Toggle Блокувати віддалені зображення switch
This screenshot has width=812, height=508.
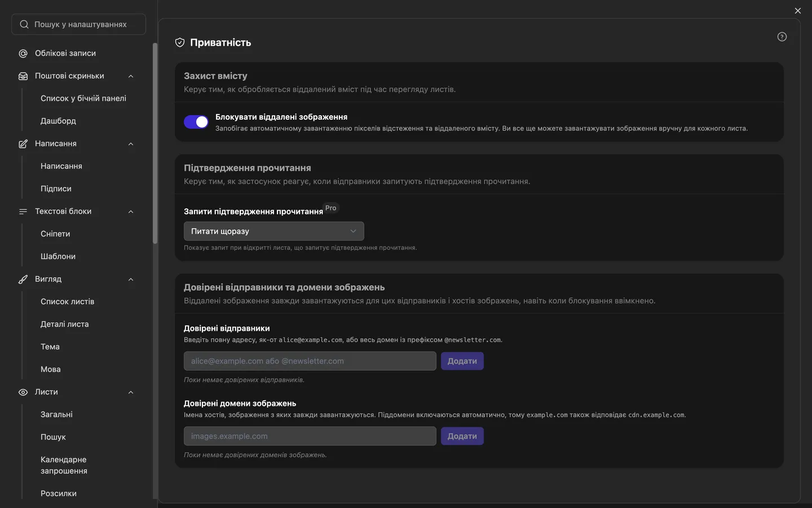[x=196, y=122]
